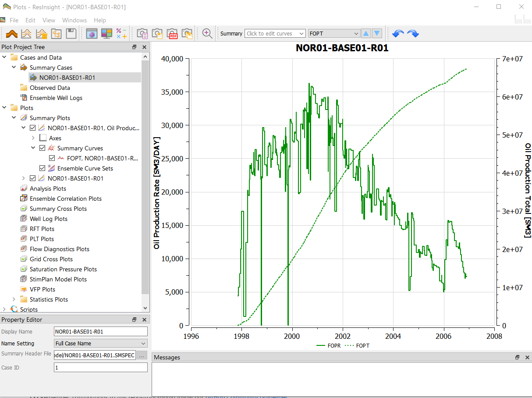Disable the Ensemble Curve Sets checkbox
The width and height of the screenshot is (532, 398).
[x=42, y=168]
